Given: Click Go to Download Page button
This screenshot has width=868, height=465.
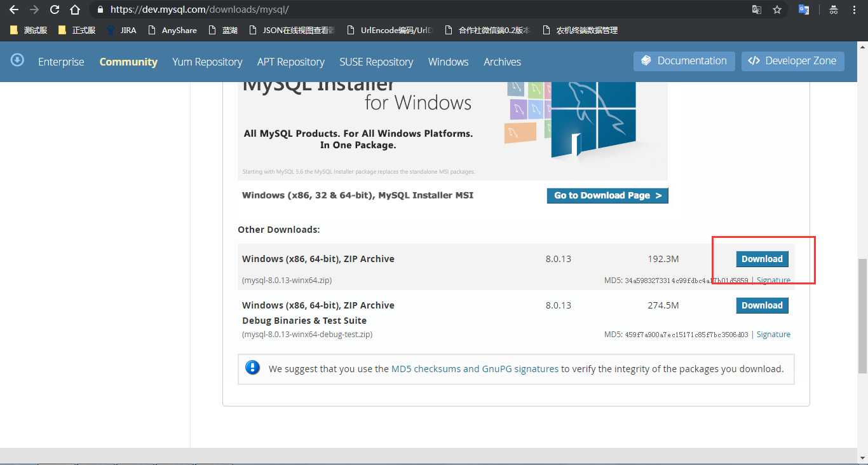Looking at the screenshot, I should 607,195.
